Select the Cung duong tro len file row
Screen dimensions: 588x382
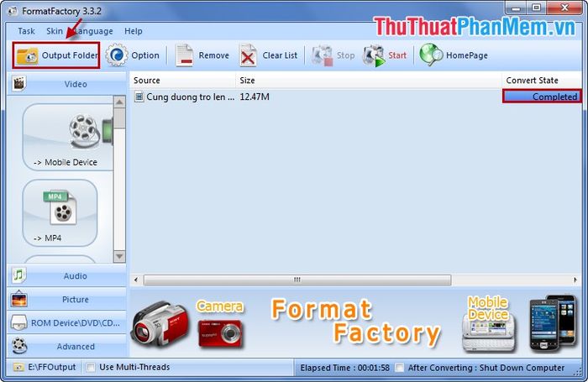pyautogui.click(x=356, y=97)
